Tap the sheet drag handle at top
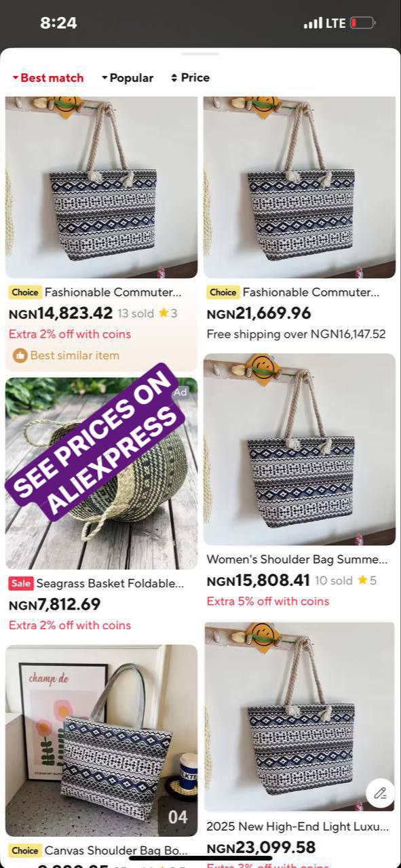This screenshot has height=868, width=401. (x=200, y=54)
